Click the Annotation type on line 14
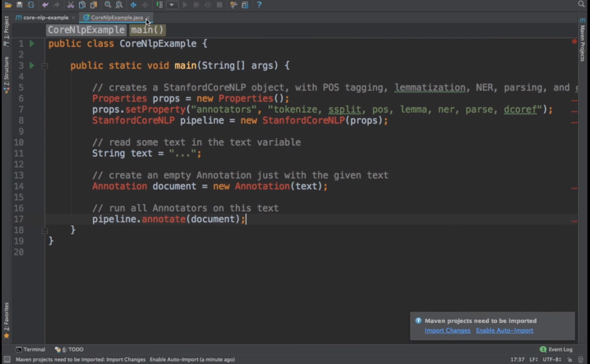This screenshot has width=590, height=364. click(120, 186)
